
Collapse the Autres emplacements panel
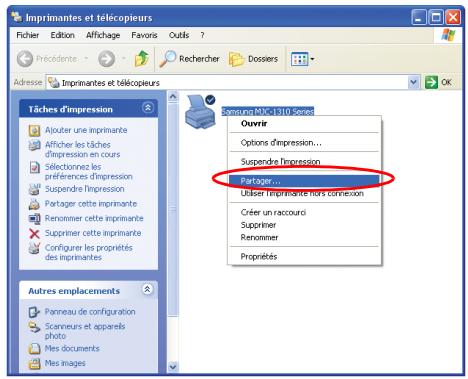pos(148,289)
